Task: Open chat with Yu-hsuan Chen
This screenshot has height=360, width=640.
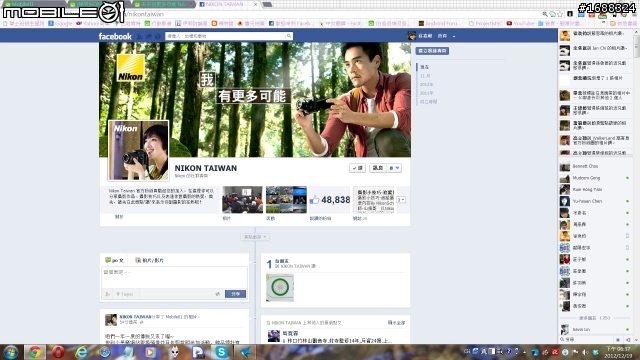Action: [595, 201]
